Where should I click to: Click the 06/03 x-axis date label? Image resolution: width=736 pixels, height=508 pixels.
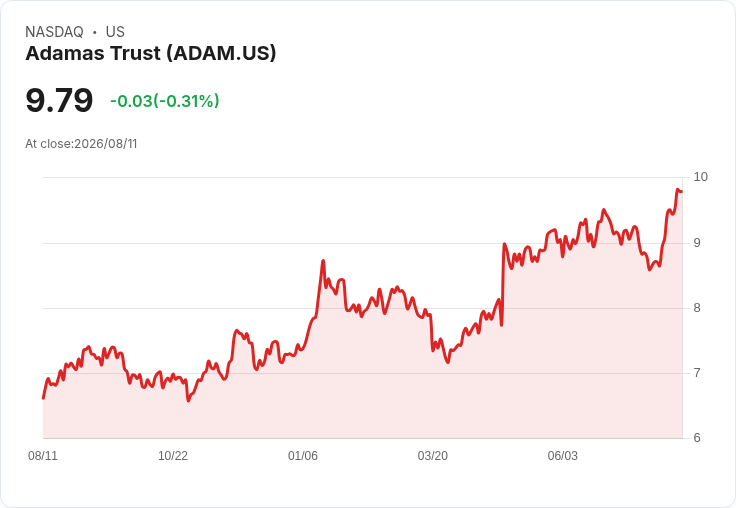[x=563, y=456]
